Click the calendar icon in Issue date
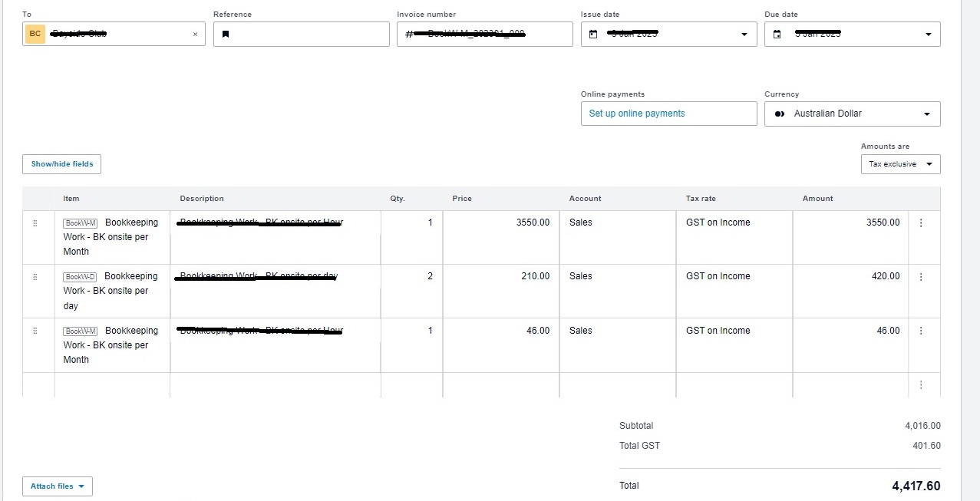This screenshot has height=501, width=980. click(593, 35)
